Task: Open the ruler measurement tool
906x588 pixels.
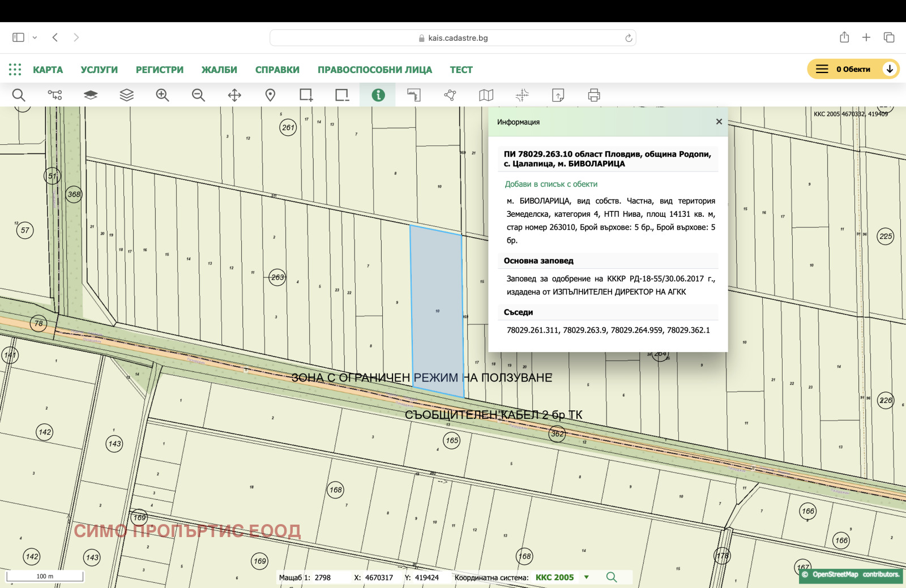Action: click(x=414, y=95)
